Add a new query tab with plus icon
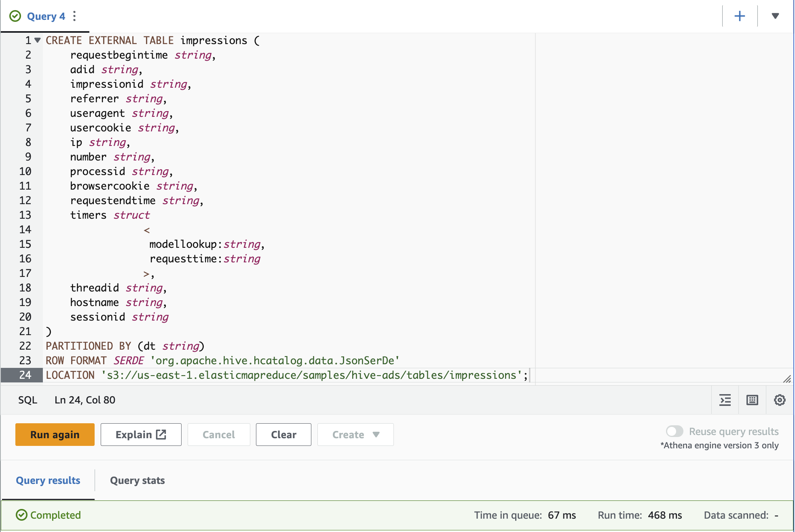Screen dimensions: 795x532 (740, 16)
